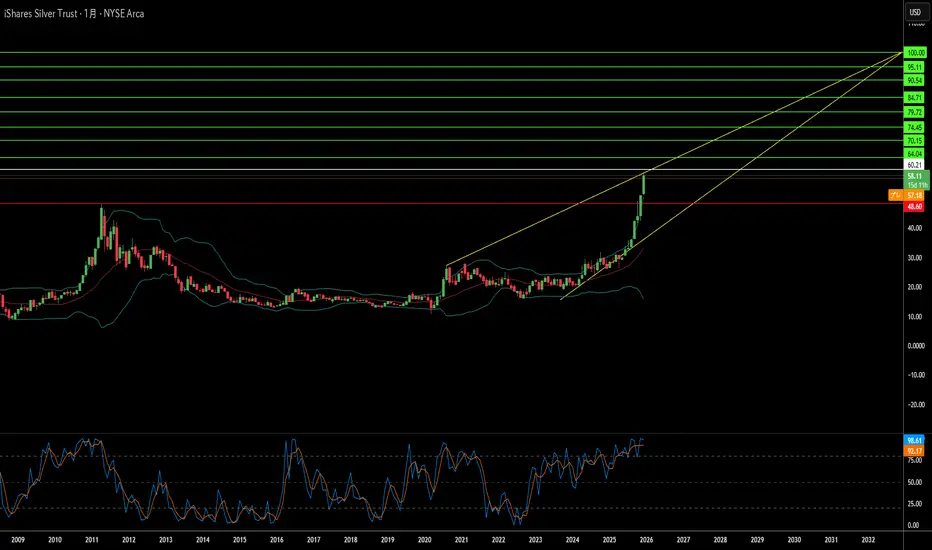Click the 74.45 price level label
This screenshot has height=550, width=932.
coord(915,127)
